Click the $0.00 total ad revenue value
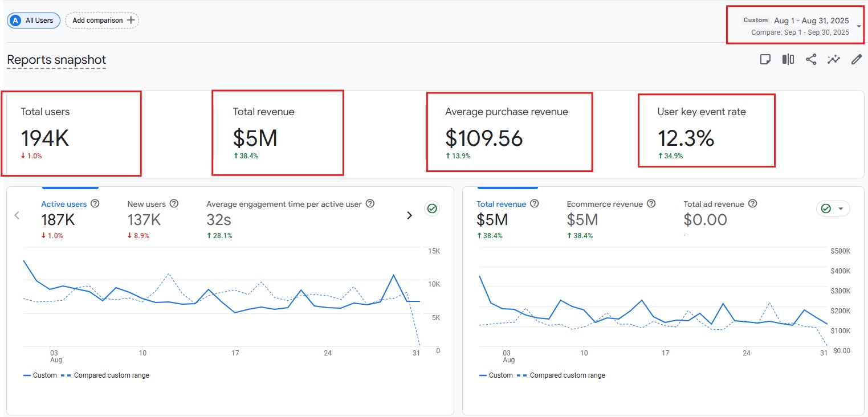The height and width of the screenshot is (417, 868). click(705, 220)
